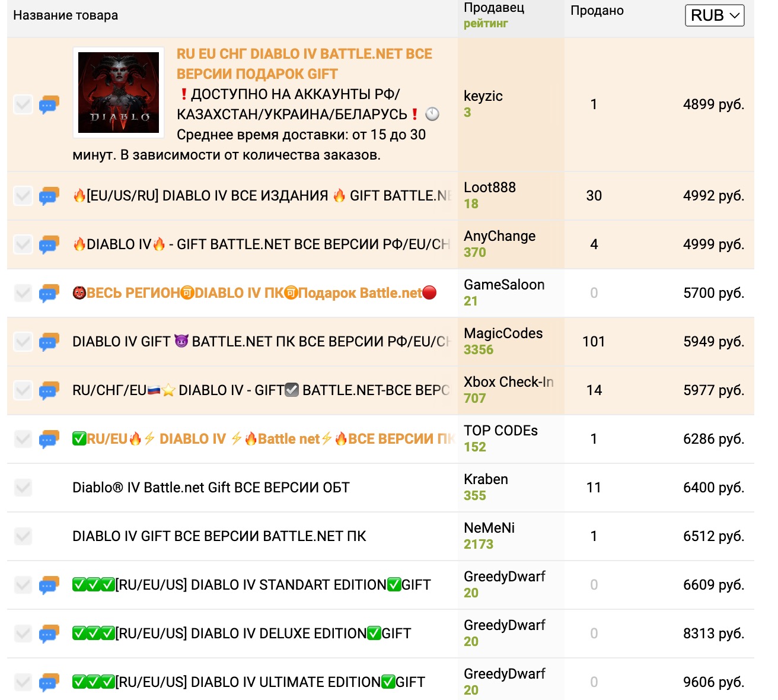Viewport: 778px width, 700px height.
Task: Click MagicCodes rating 3356
Action: coord(479,350)
